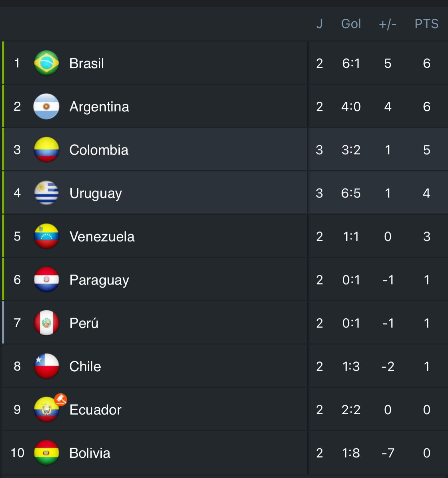Click the Argentina flag icon

[46, 106]
